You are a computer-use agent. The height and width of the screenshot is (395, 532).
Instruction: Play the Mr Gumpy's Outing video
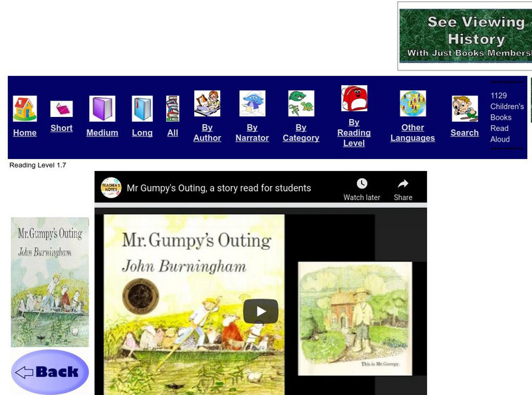point(261,311)
